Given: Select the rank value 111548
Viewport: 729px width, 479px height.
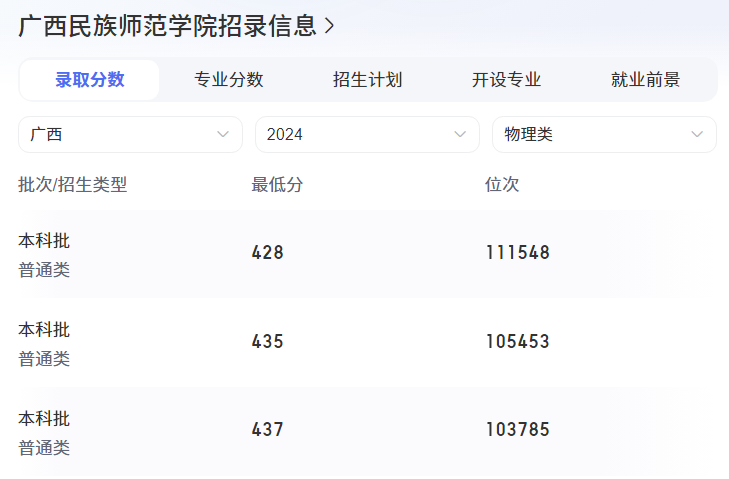Looking at the screenshot, I should click(518, 253).
